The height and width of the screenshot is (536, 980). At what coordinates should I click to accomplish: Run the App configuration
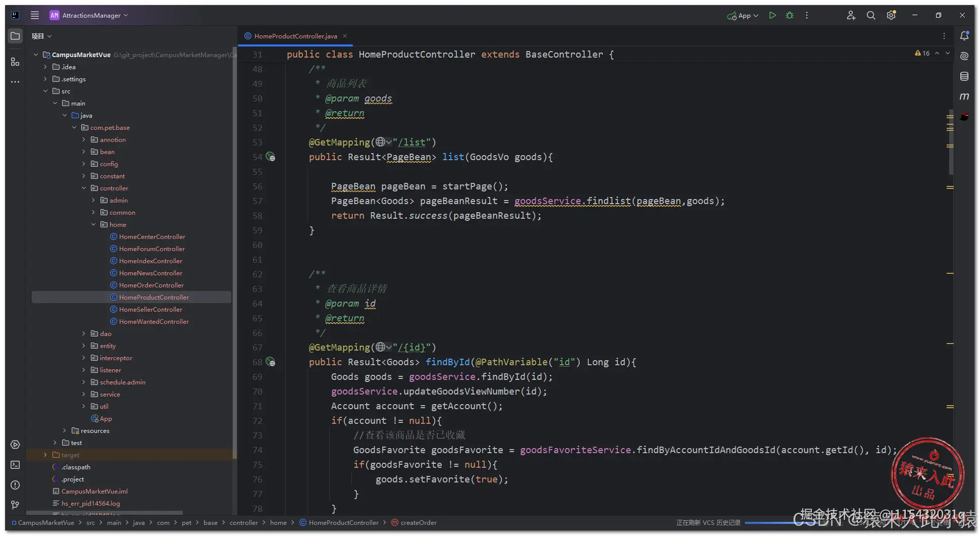[772, 15]
